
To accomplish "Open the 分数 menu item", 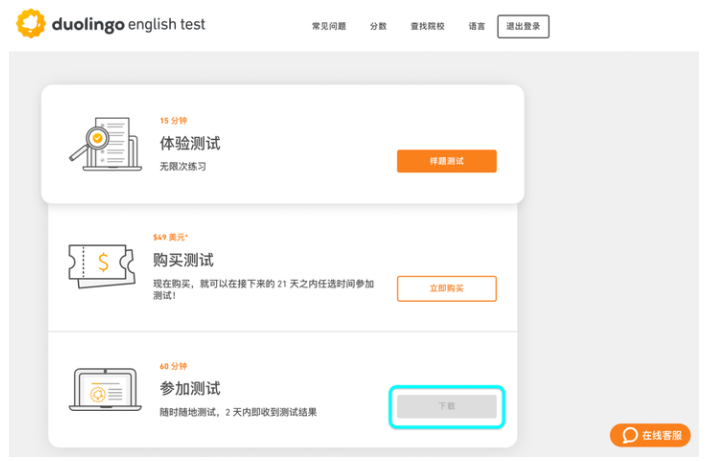I will click(x=378, y=26).
